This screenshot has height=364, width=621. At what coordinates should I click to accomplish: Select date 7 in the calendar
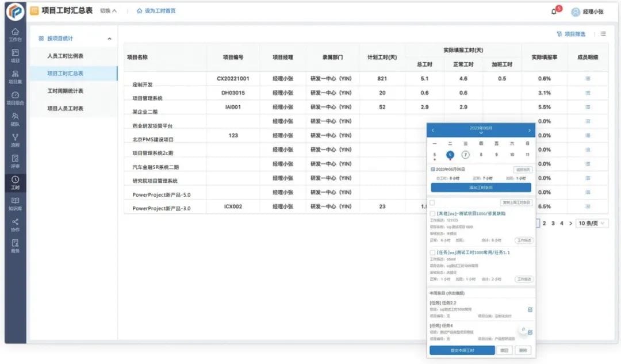click(466, 154)
